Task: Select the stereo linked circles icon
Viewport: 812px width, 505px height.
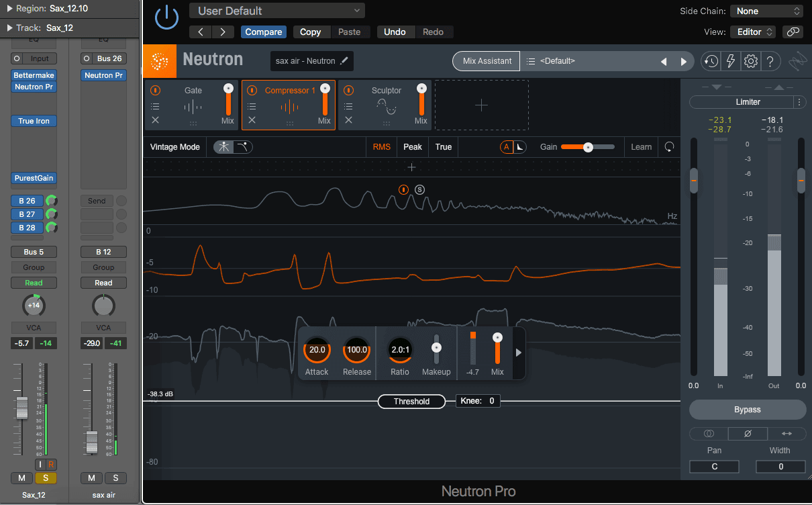Action: point(709,433)
